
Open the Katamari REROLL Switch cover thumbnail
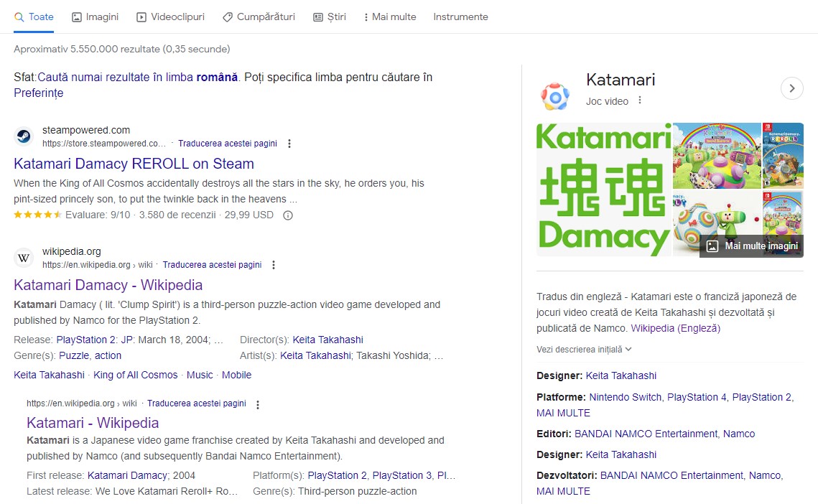(783, 156)
